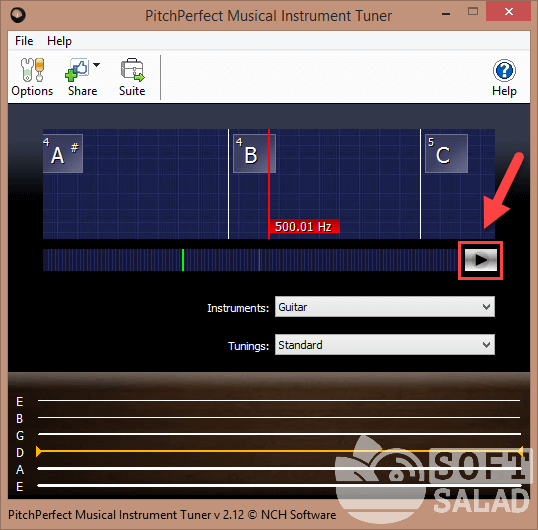538x530 pixels.
Task: Click the C 5 note label
Action: click(x=446, y=153)
